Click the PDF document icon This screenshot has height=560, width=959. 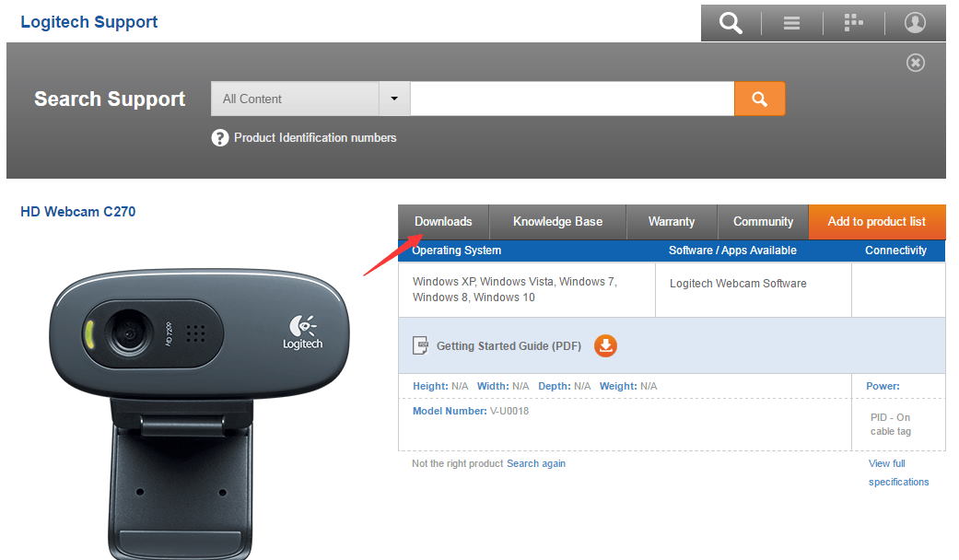click(x=420, y=345)
